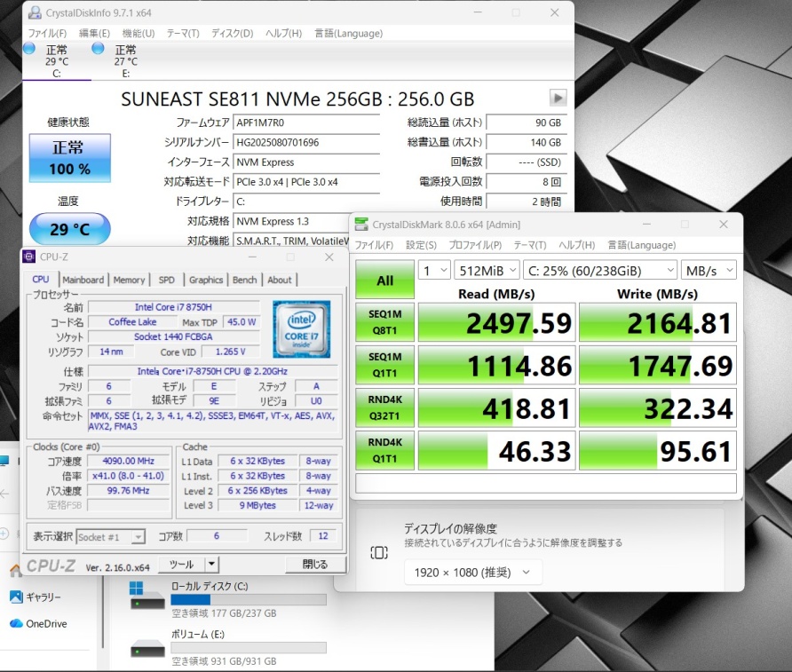Click the Intel Core i7 8750H name field
This screenshot has height=672, width=792.
[173, 307]
